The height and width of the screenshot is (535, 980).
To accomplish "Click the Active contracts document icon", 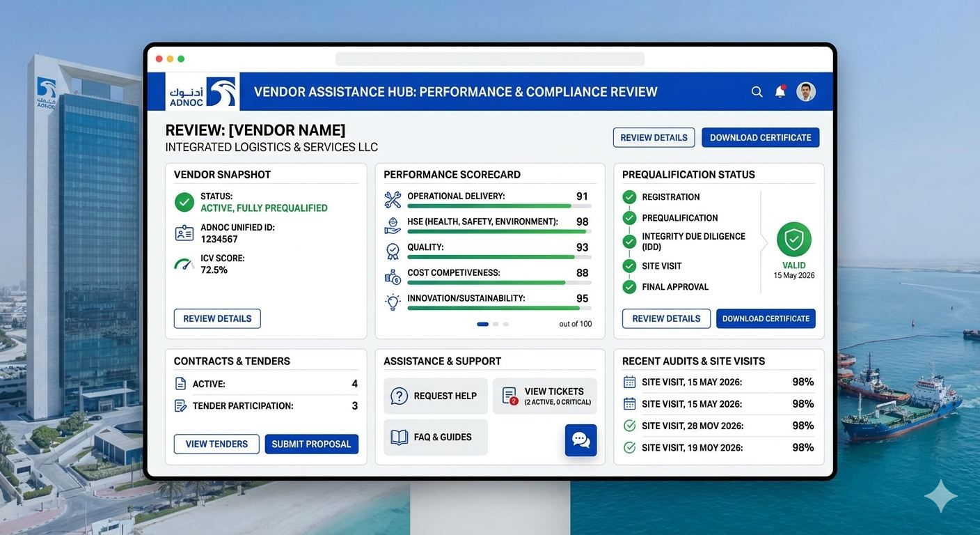I will click(x=180, y=384).
